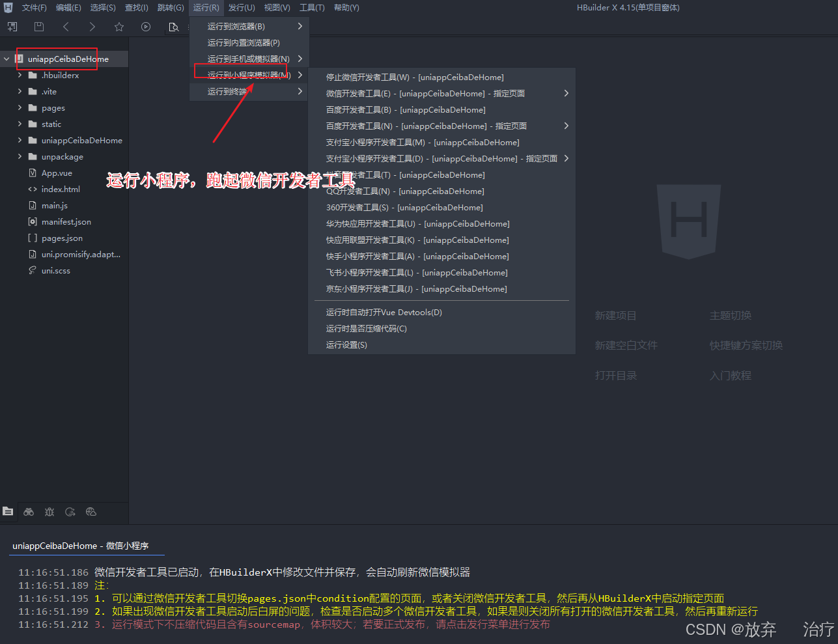The width and height of the screenshot is (838, 644).
Task: Select 360开发者工具(S) entry
Action: click(x=442, y=207)
